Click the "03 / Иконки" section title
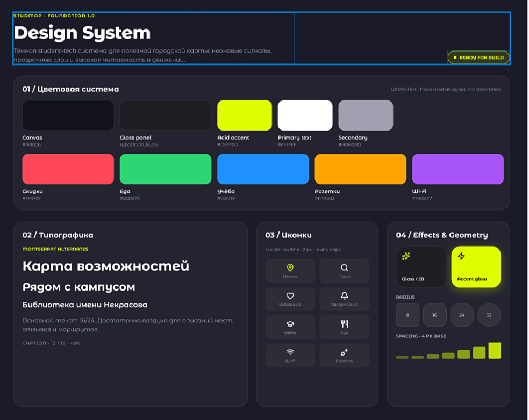 coord(289,235)
